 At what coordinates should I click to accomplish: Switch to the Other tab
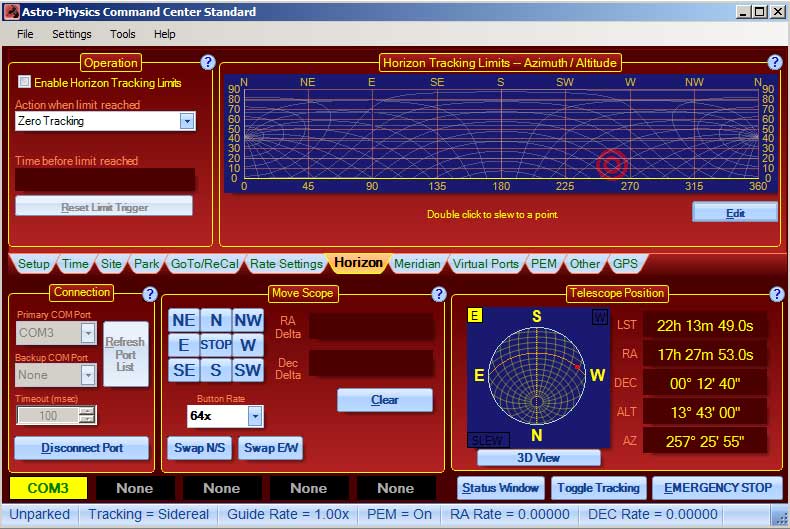pyautogui.click(x=584, y=263)
